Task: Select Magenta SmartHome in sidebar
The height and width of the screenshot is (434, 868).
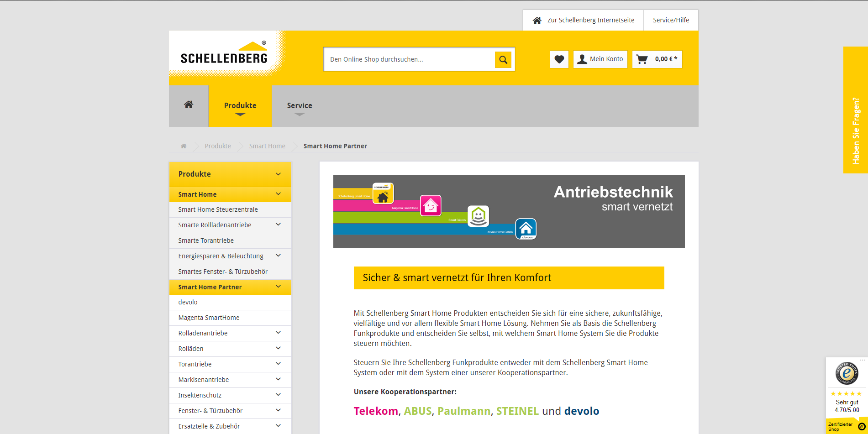Action: point(230,318)
